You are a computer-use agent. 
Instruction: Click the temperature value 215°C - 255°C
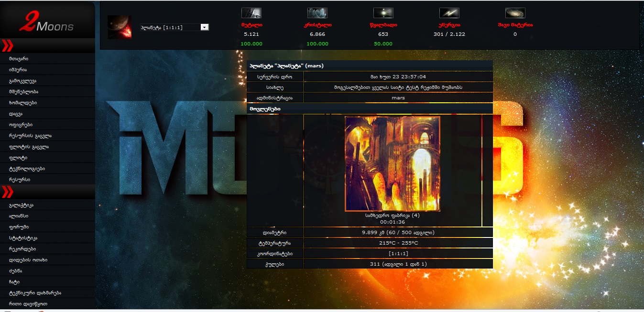click(x=398, y=243)
